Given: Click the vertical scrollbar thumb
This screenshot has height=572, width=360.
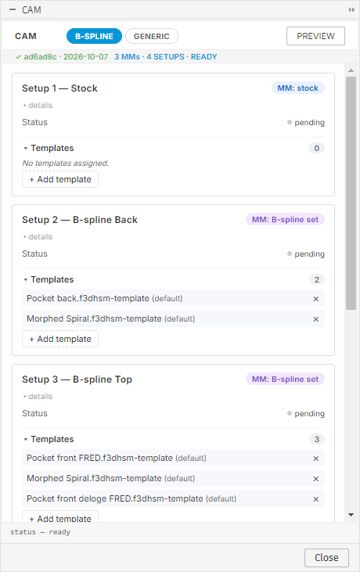Looking at the screenshot, I should click(x=351, y=193).
